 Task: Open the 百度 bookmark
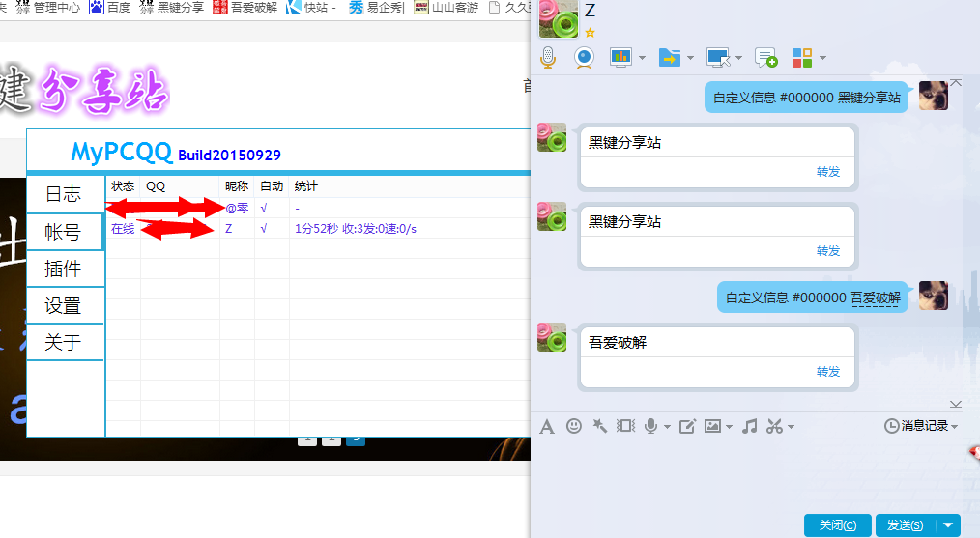[x=110, y=8]
